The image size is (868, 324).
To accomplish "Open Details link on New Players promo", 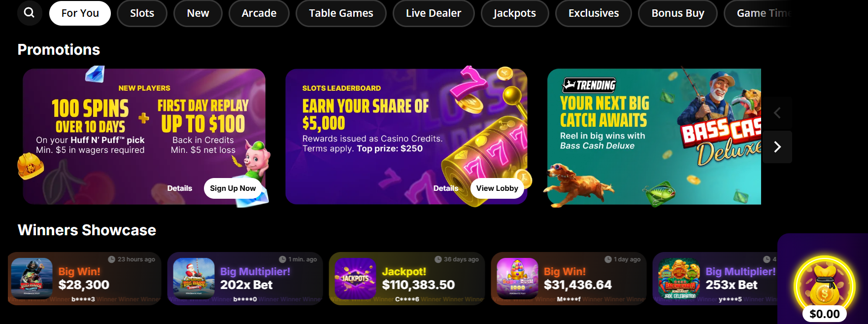I will (x=180, y=188).
